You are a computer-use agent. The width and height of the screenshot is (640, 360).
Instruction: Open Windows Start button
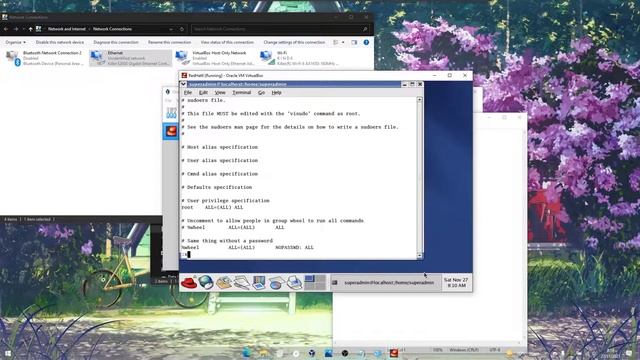7,353
